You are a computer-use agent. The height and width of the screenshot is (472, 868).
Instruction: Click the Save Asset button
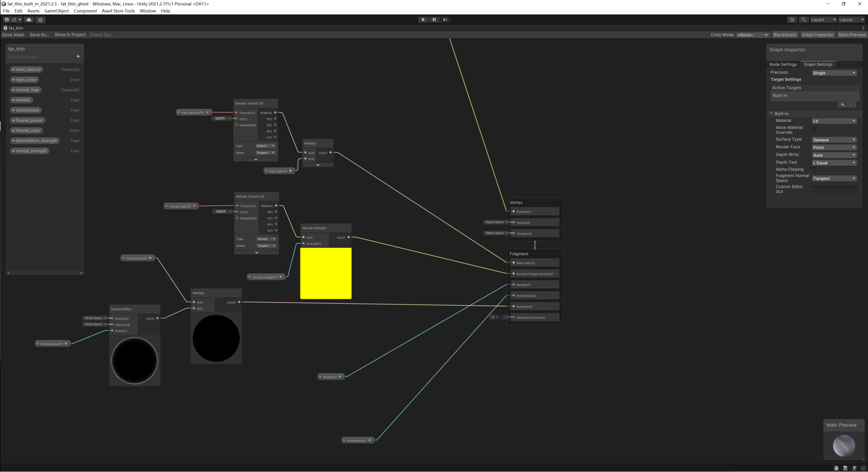13,34
